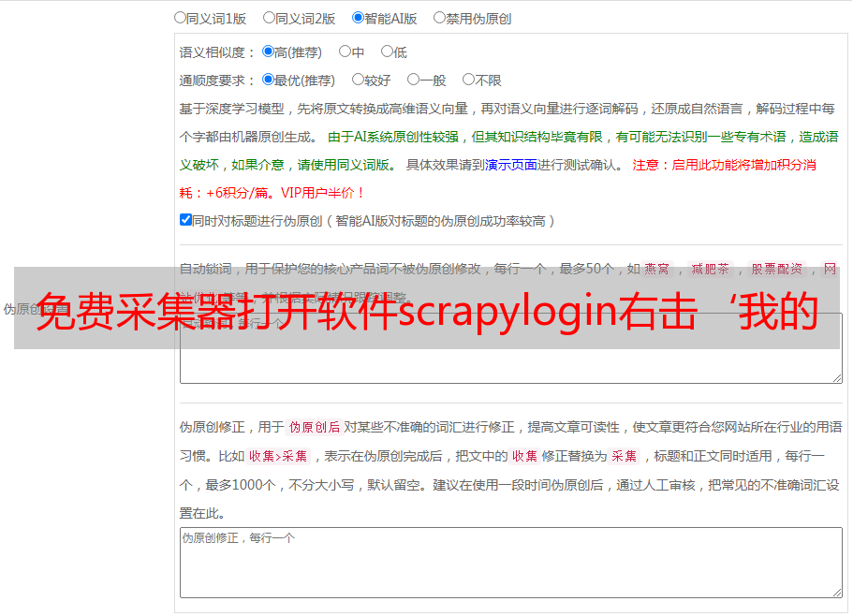Set 通顺度要求 to 一般
The width and height of the screenshot is (853, 616).
click(x=413, y=80)
